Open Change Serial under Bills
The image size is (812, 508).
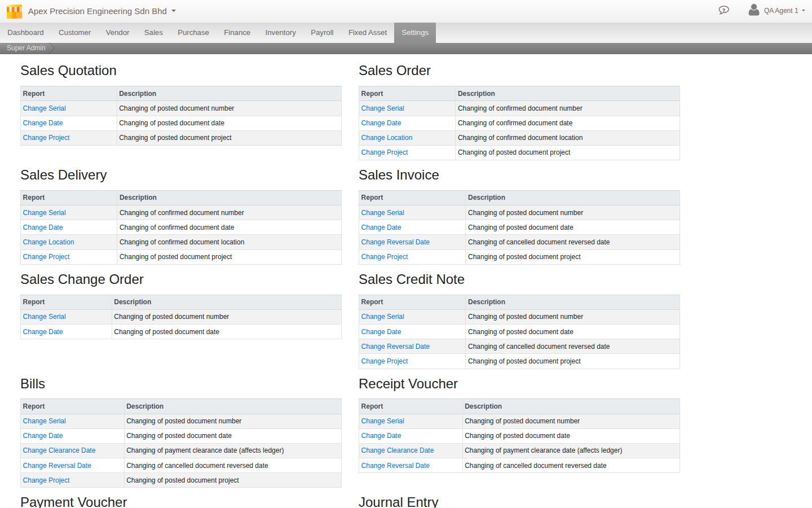coord(45,421)
